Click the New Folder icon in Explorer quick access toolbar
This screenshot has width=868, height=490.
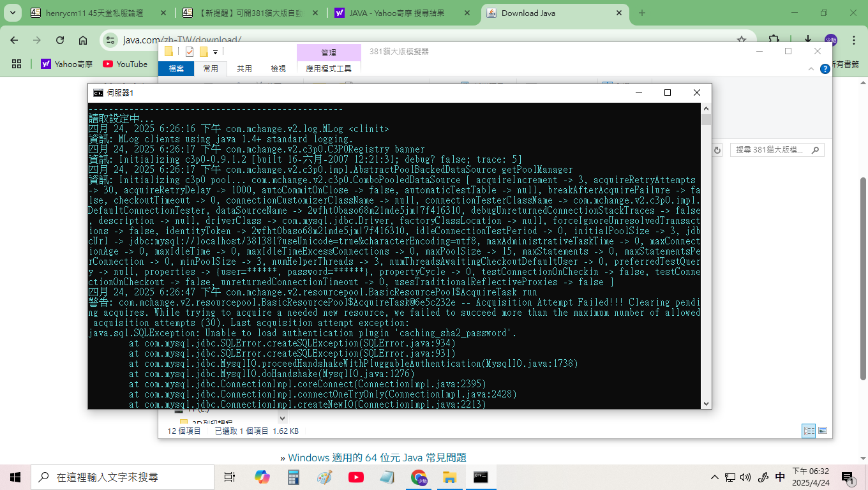pos(204,52)
